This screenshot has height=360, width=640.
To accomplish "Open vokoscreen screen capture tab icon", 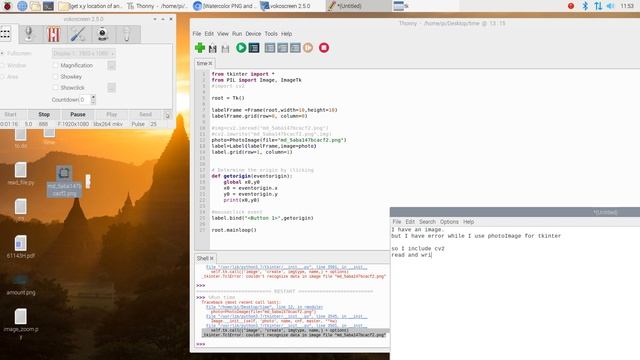I will (x=6, y=34).
